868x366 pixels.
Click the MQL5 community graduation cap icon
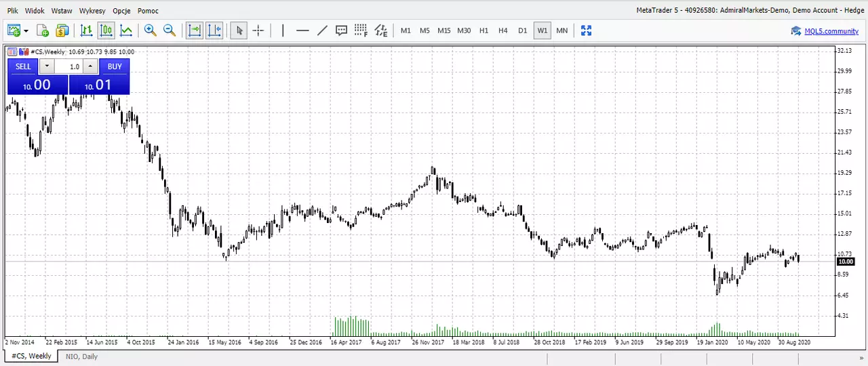coord(796,30)
